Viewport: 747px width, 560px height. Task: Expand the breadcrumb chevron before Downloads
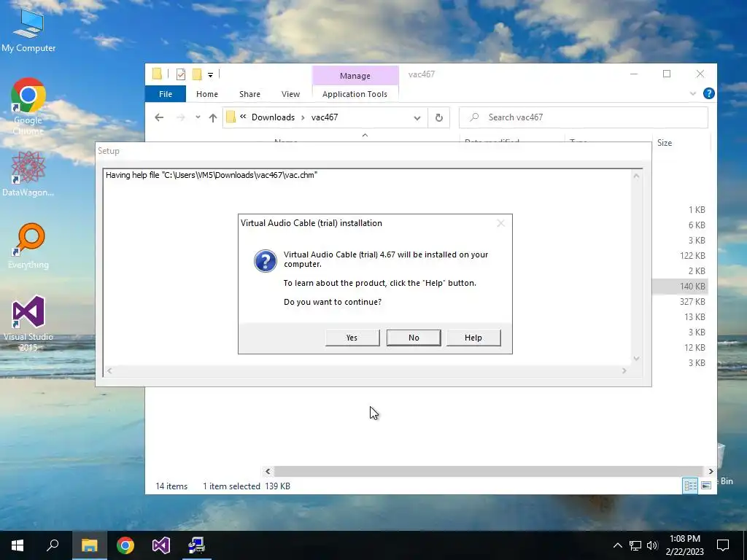coord(243,117)
